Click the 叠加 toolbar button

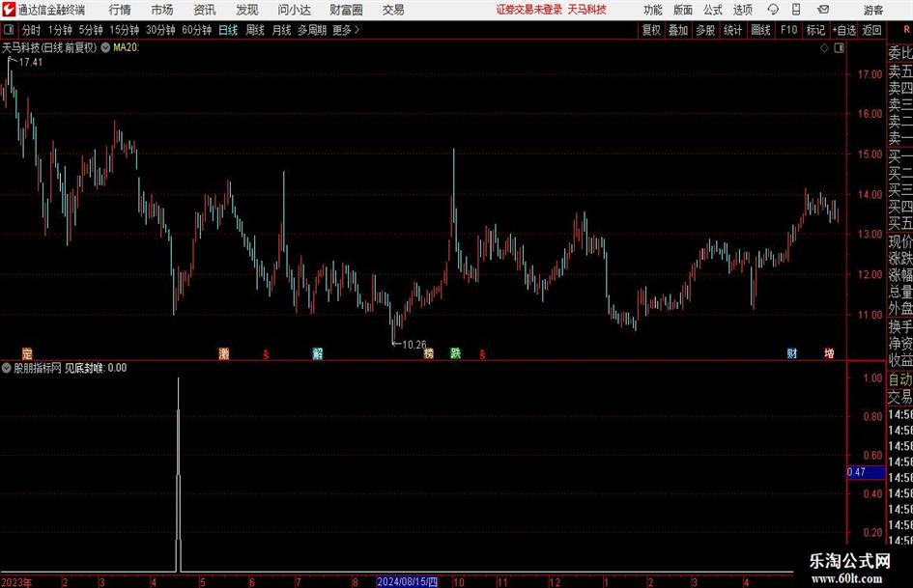(678, 30)
